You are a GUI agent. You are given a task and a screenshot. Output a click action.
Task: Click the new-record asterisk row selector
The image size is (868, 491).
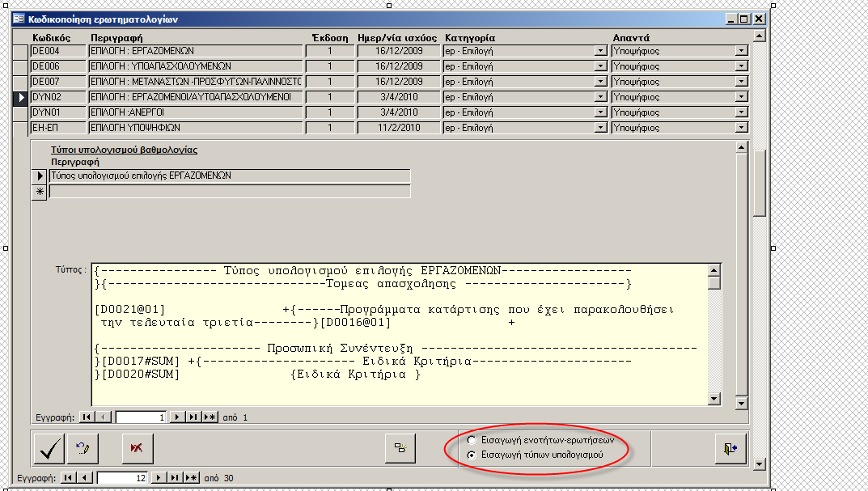pyautogui.click(x=38, y=192)
